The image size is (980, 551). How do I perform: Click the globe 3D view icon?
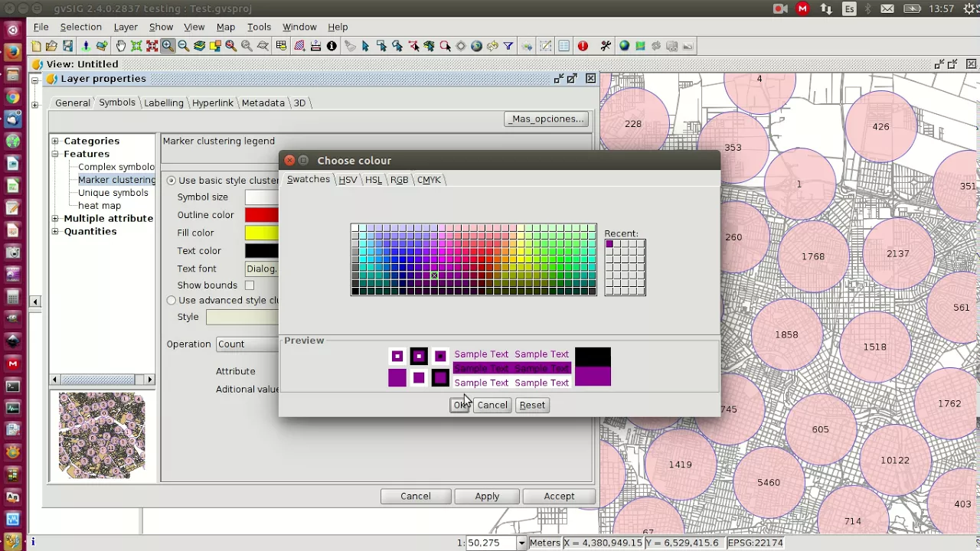pyautogui.click(x=624, y=46)
